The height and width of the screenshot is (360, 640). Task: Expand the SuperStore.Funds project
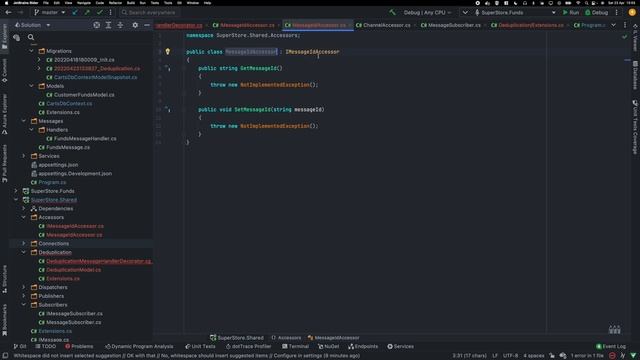[16, 191]
